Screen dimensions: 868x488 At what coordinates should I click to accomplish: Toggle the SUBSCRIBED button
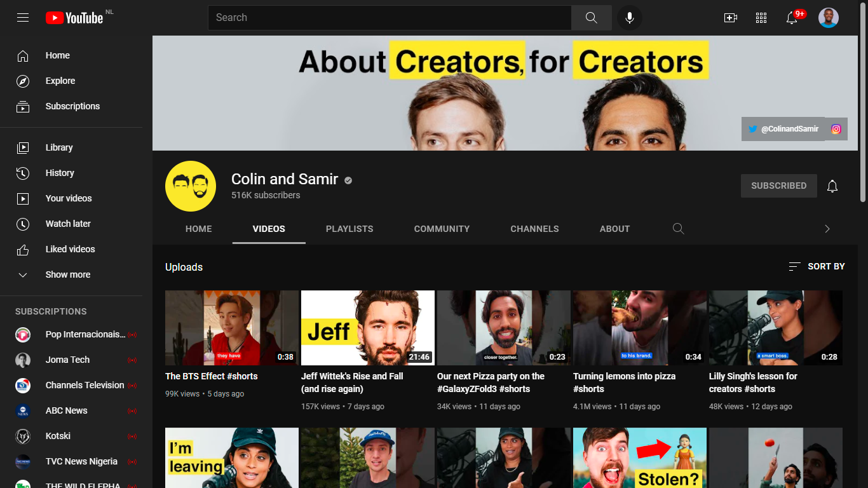779,186
